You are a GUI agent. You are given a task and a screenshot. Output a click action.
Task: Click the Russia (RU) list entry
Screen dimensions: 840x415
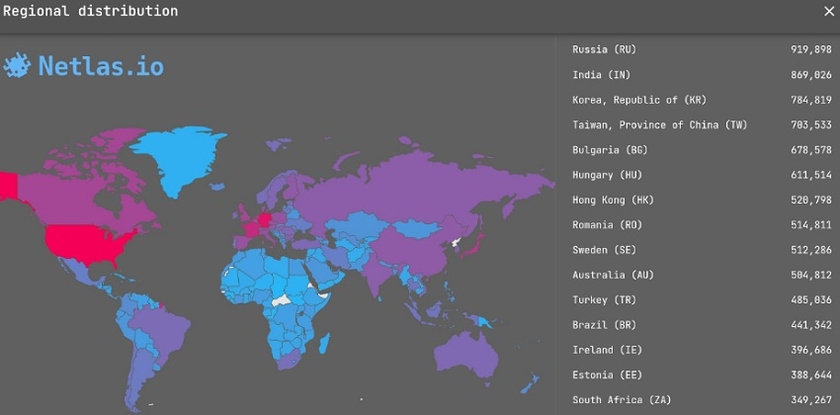click(604, 50)
